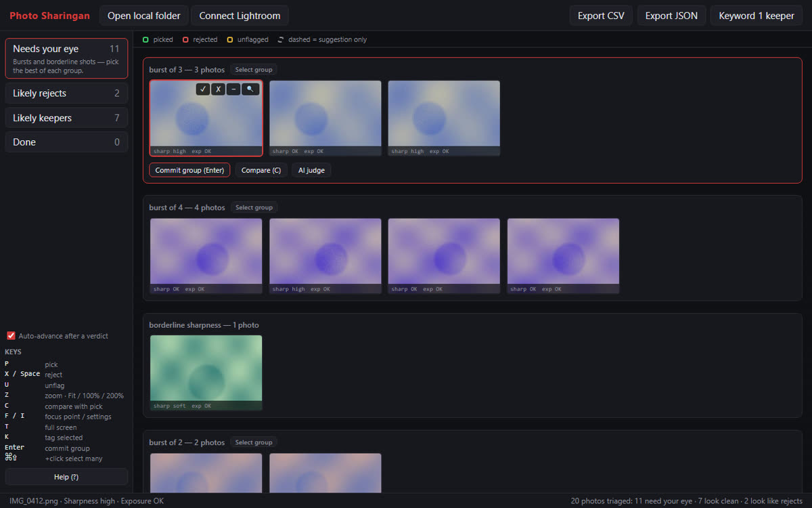
Task: Click Connect Lightroom button
Action: [x=240, y=16]
